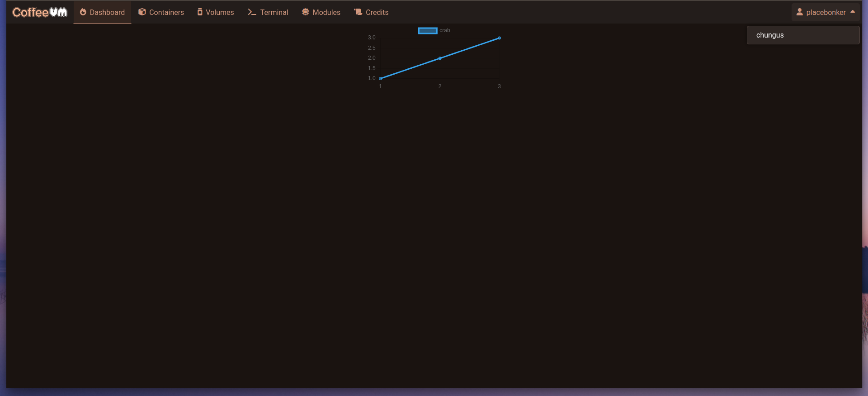Click the Terminal prompt icon
The width and height of the screenshot is (868, 396).
(252, 12)
